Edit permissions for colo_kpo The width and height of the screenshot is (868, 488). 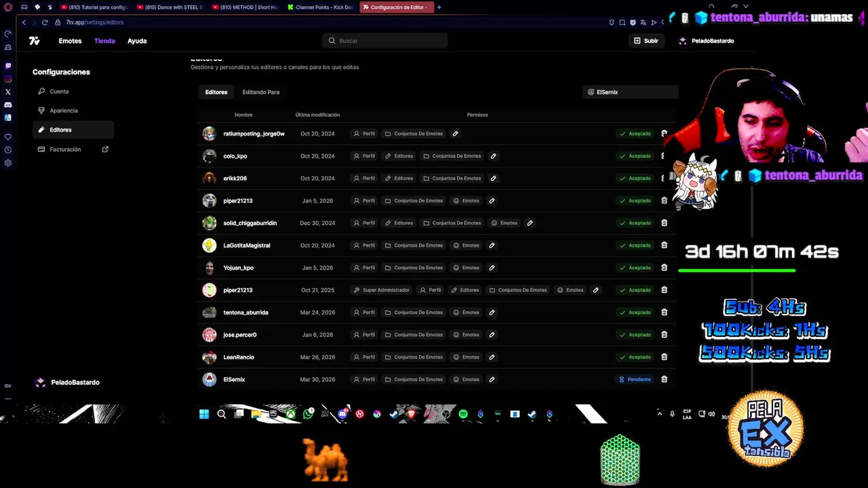point(493,156)
